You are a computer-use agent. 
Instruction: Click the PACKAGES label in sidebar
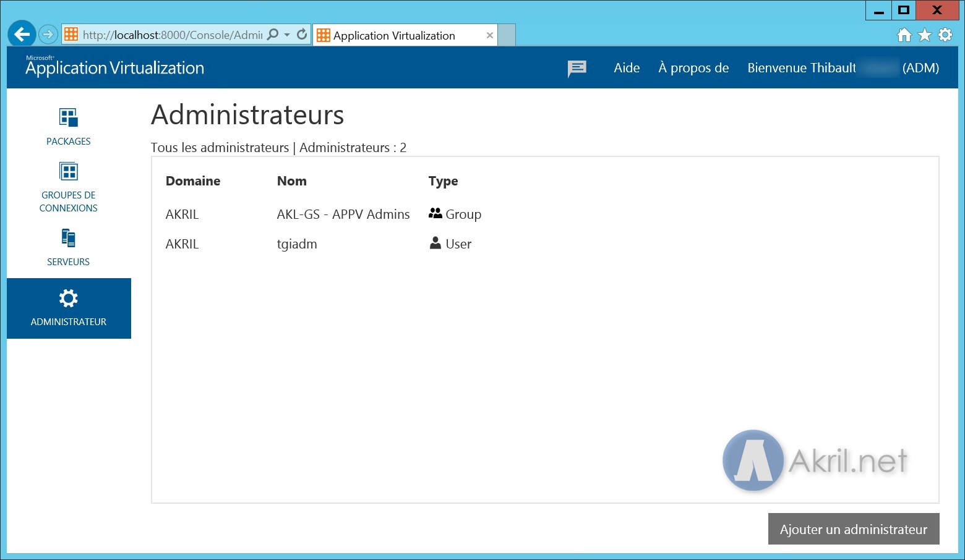(68, 142)
